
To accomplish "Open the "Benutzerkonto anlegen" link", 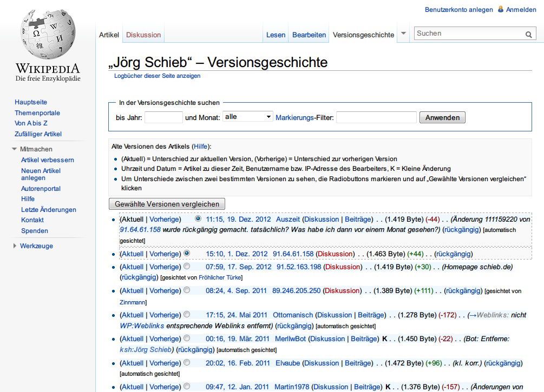I will (458, 10).
